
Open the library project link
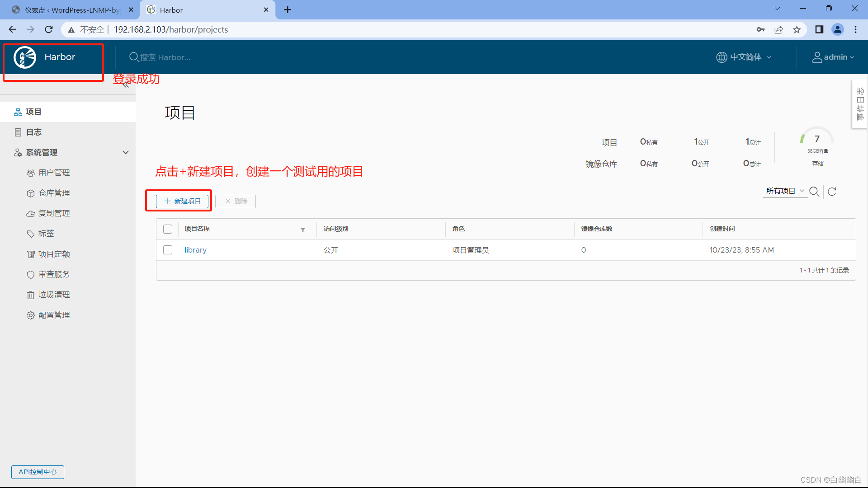coord(195,250)
